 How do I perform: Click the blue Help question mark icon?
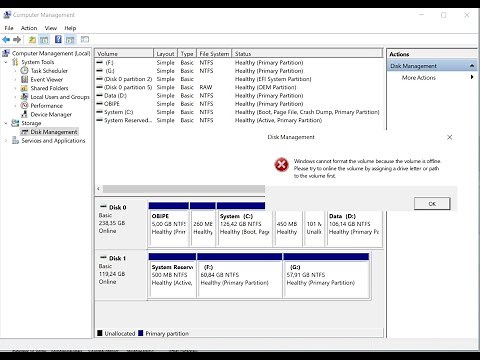[x=58, y=40]
